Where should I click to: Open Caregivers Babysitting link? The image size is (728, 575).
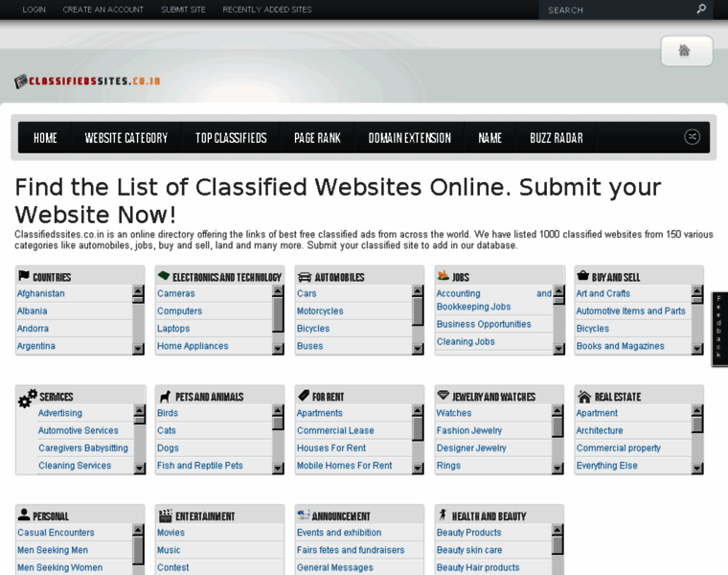pyautogui.click(x=83, y=448)
